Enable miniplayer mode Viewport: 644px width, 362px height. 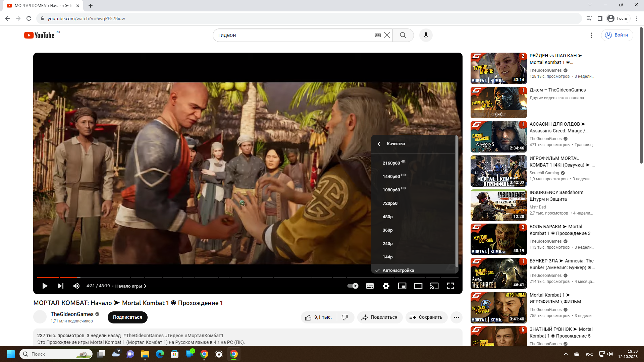(x=402, y=286)
